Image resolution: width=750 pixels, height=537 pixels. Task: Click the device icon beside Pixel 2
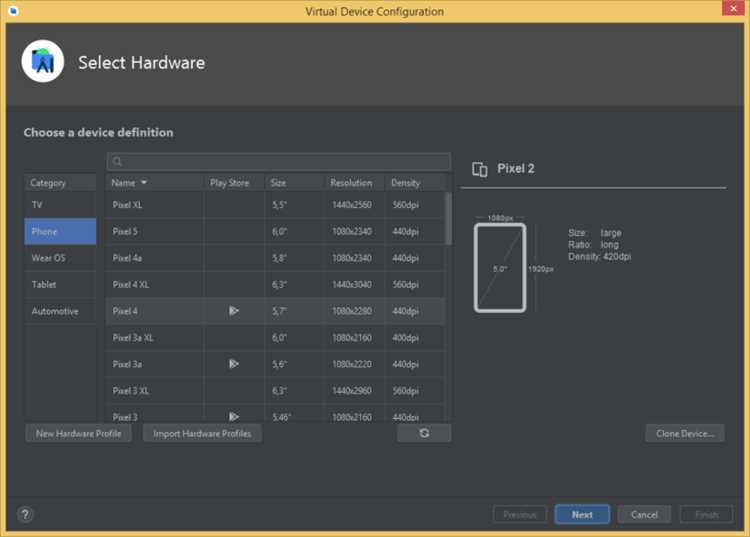pyautogui.click(x=480, y=169)
